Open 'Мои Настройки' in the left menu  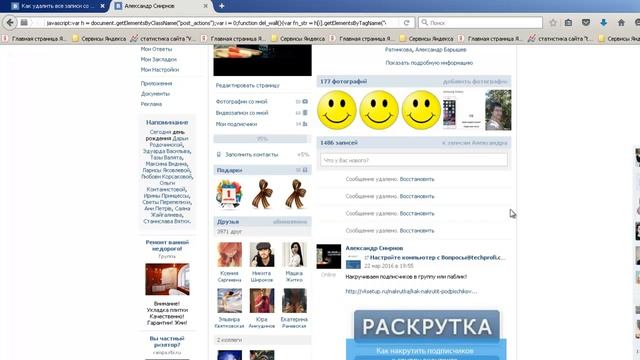click(x=160, y=70)
